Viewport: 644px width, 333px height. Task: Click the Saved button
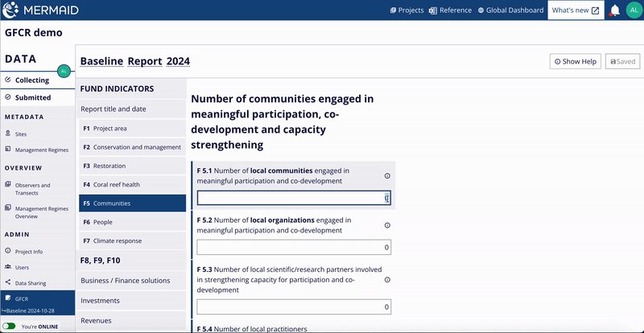click(x=622, y=62)
